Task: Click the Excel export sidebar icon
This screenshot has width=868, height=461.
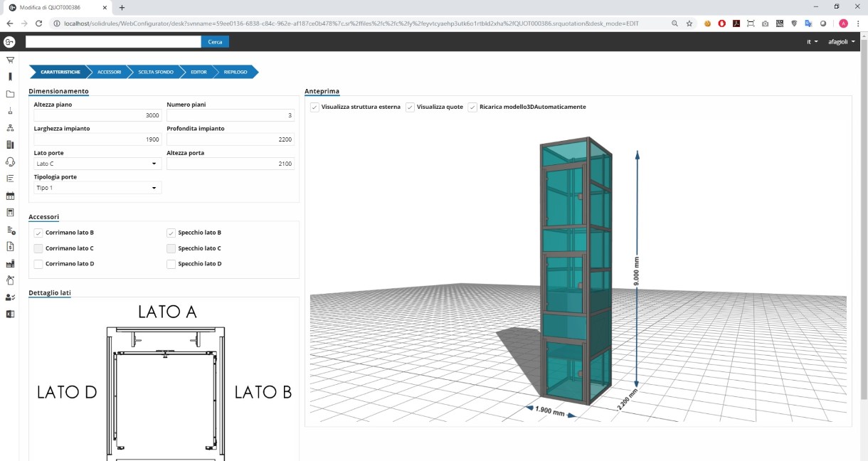Action: [10, 314]
